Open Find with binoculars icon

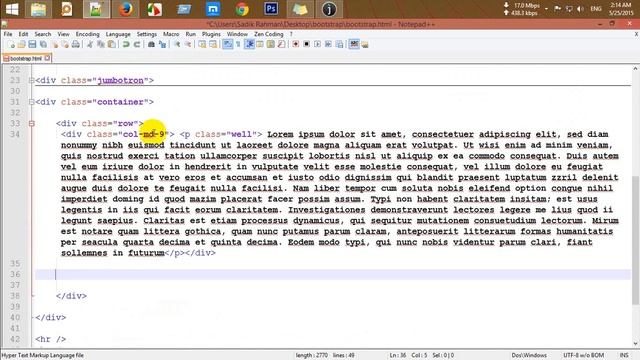pos(151,44)
